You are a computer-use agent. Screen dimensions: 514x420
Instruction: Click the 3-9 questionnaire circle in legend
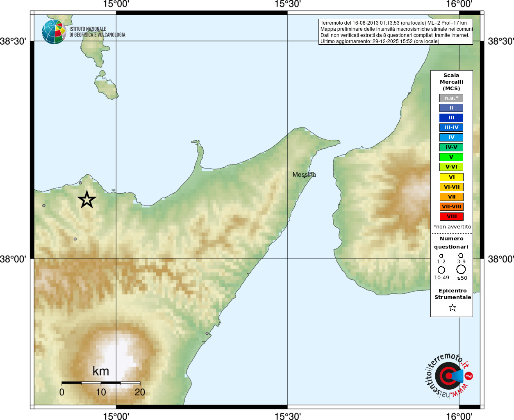461,256
